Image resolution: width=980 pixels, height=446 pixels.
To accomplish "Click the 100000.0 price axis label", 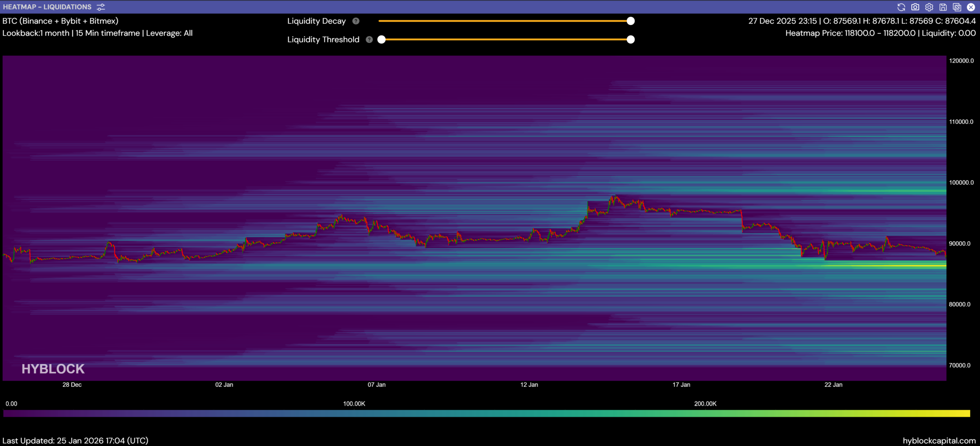I will click(961, 182).
